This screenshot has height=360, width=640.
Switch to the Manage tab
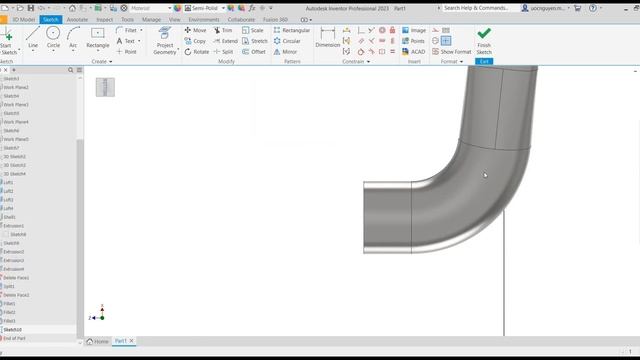tap(151, 20)
